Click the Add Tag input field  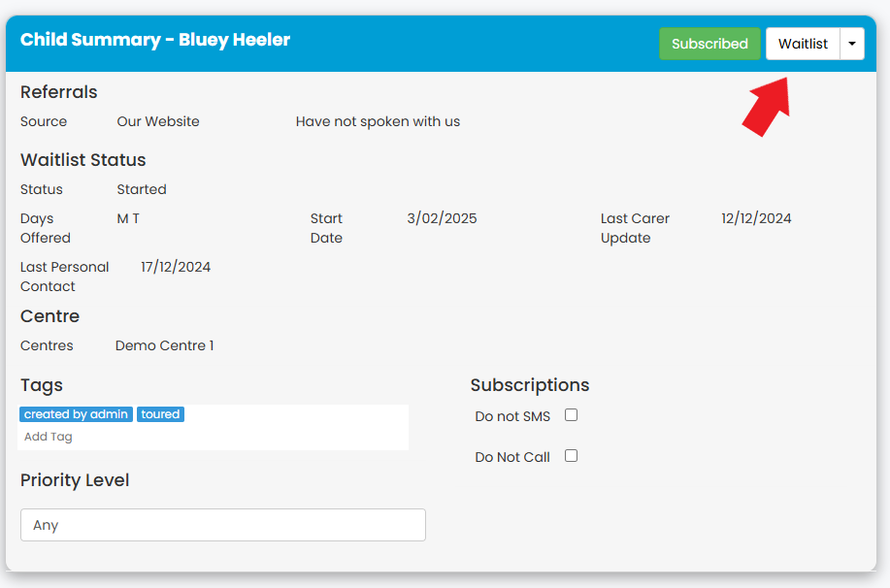click(x=213, y=437)
